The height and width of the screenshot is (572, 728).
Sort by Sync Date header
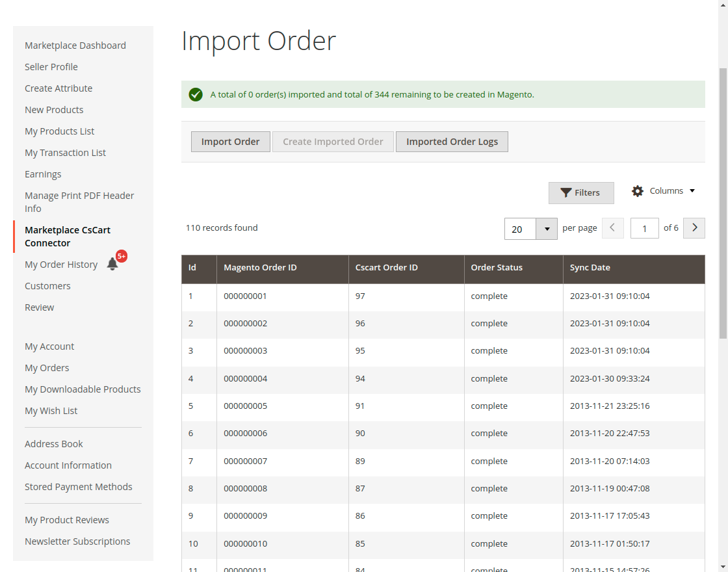coord(634,269)
